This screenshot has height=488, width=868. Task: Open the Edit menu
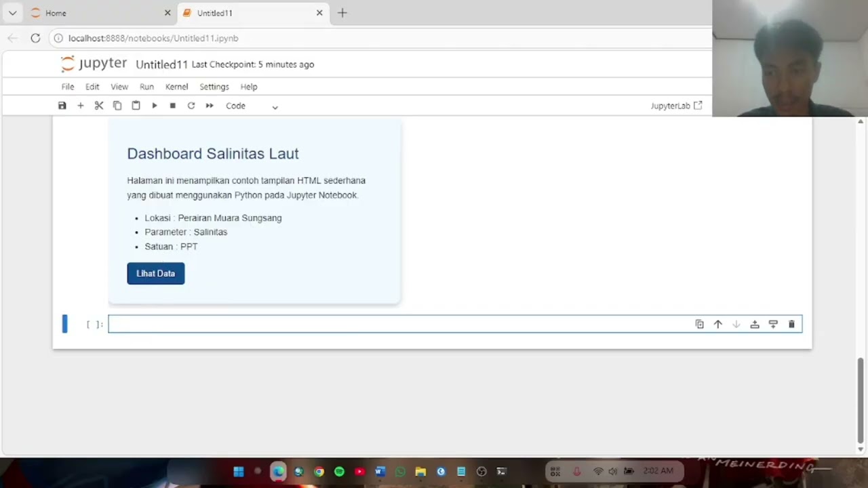click(92, 87)
